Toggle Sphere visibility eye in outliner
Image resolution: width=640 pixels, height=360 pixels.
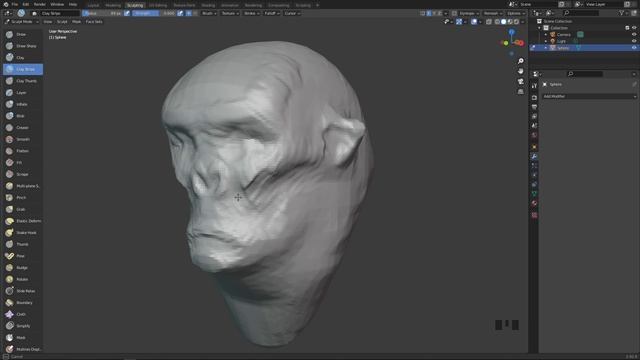coord(634,48)
